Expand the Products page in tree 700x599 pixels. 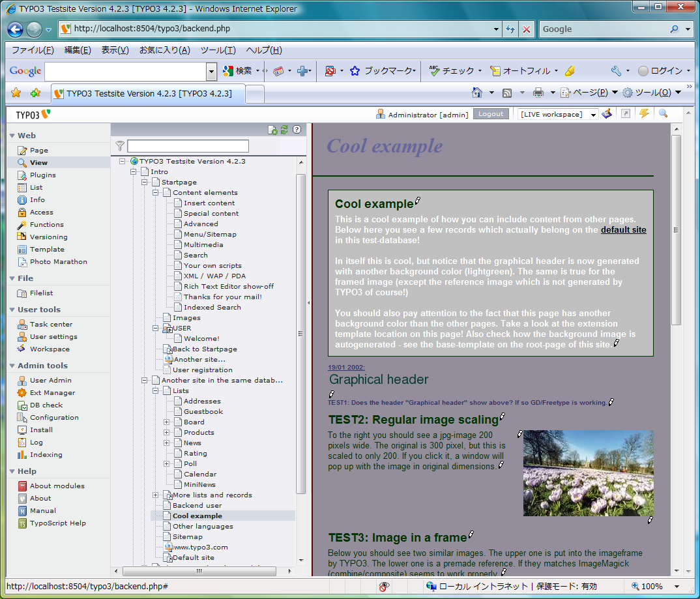pyautogui.click(x=166, y=433)
